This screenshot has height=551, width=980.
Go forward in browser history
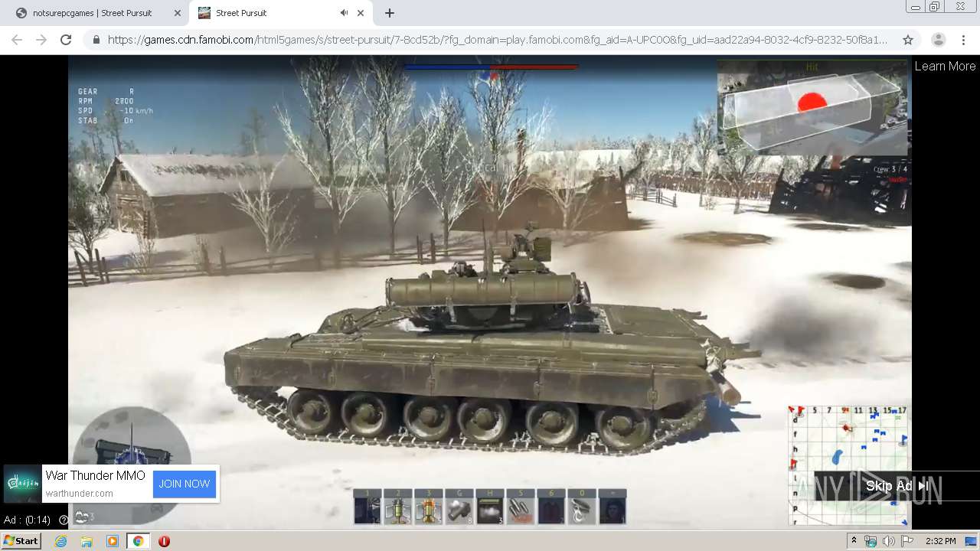(41, 40)
